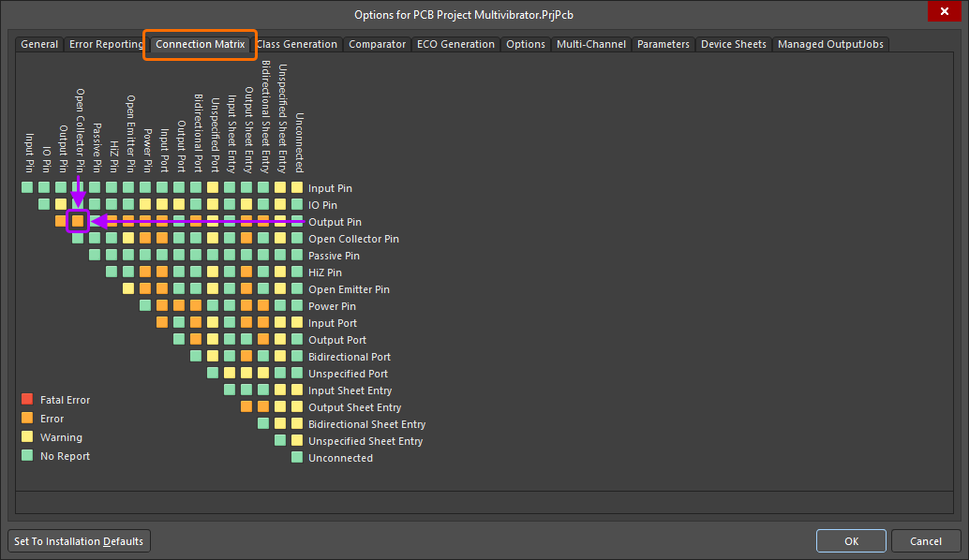Click the Open Collector Pin row label
This screenshot has height=560, width=969.
[353, 239]
